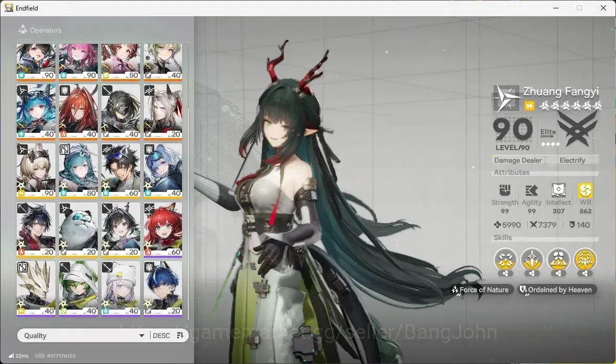This screenshot has width=616, height=364.
Task: Select the teal-haired operator level 80
Action: click(78, 170)
